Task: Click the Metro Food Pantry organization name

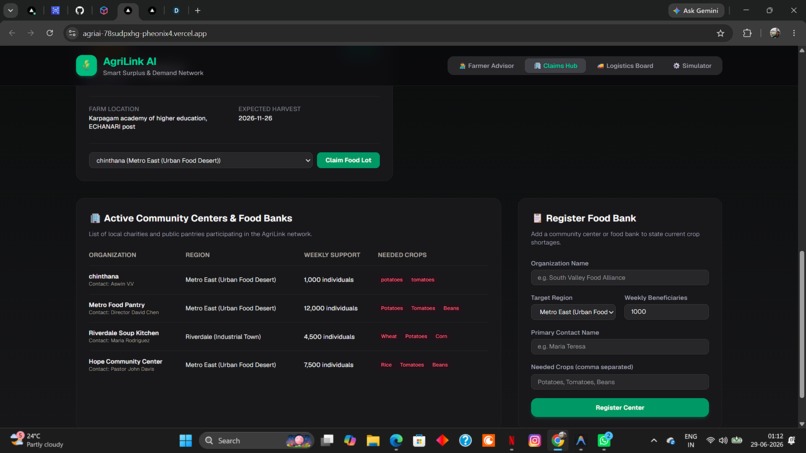Action: pos(117,305)
